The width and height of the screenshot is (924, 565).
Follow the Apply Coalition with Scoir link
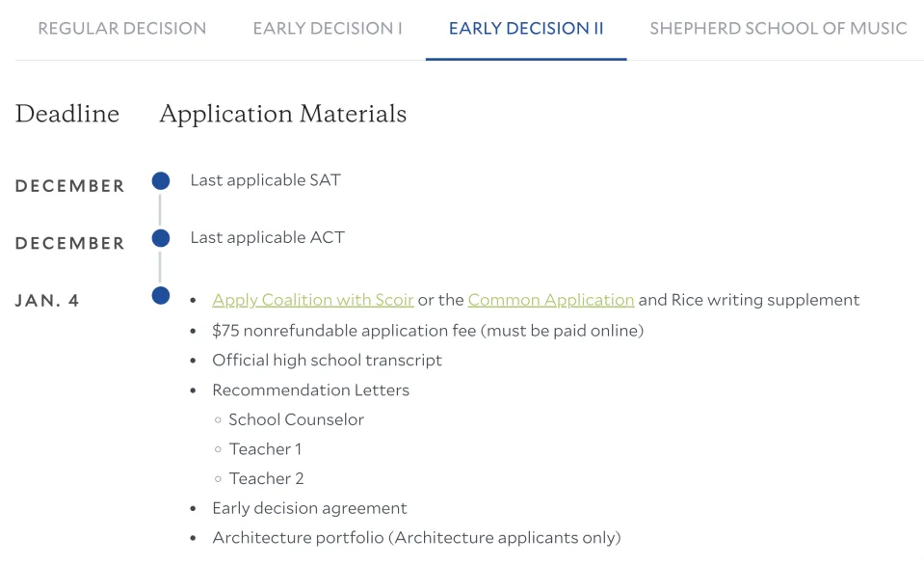pyautogui.click(x=313, y=300)
